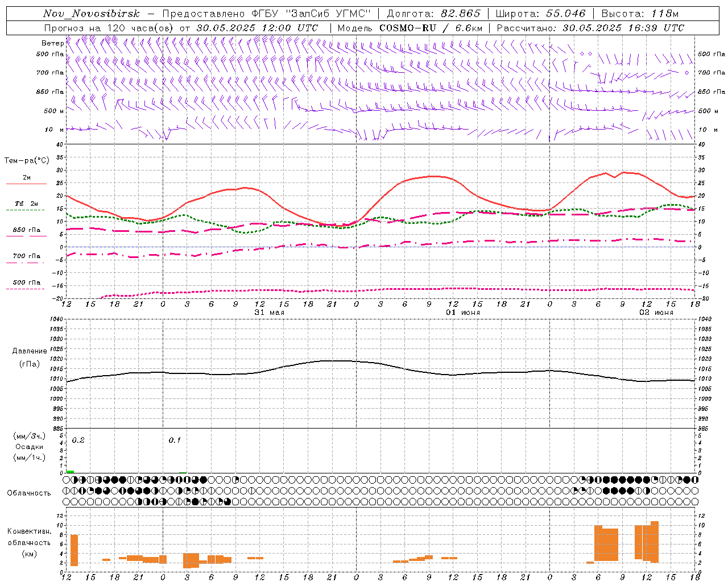Click the Nov_Novosibirsk station title
This screenshot has width=728, height=582.
pos(91,14)
